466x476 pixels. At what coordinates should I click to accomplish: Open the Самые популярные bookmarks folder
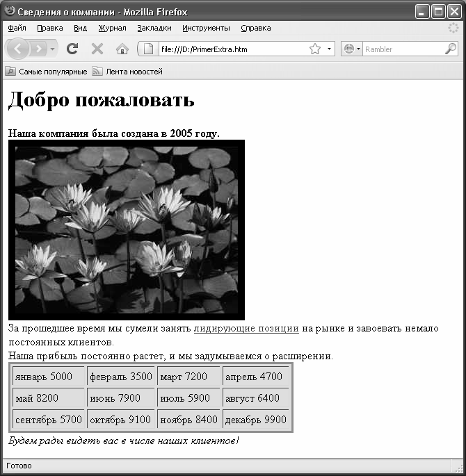point(47,72)
